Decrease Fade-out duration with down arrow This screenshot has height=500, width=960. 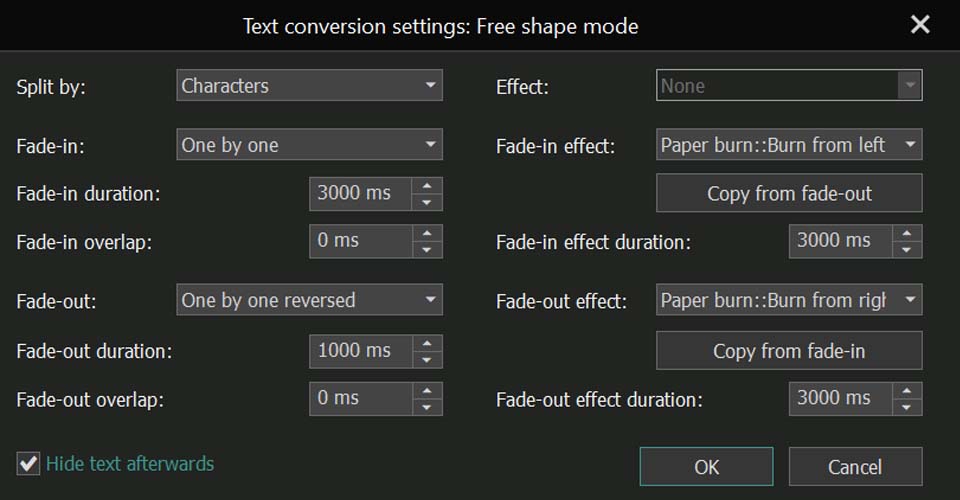point(427,360)
